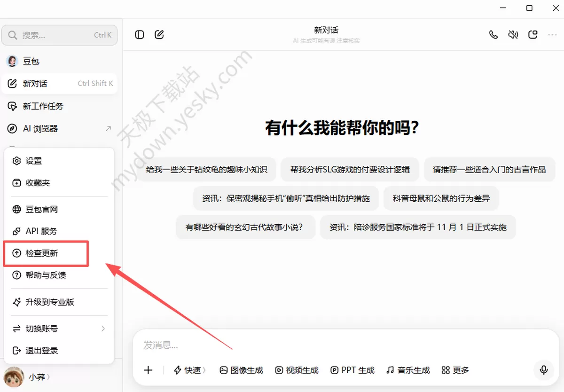564x392 pixels.
Task: Select 退出登录 in the popup menu
Action: (x=59, y=351)
